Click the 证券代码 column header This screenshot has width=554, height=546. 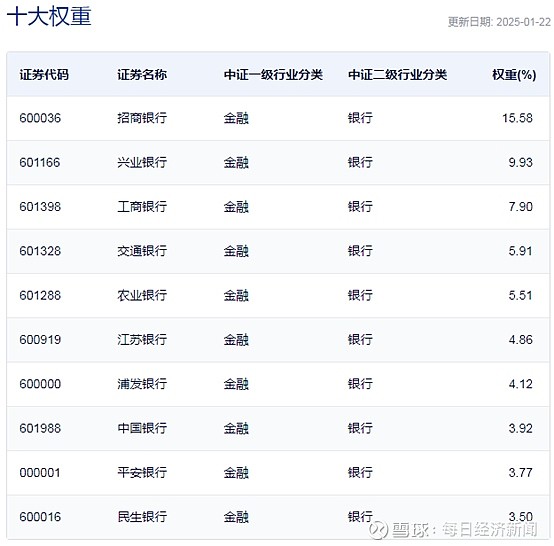pos(44,75)
